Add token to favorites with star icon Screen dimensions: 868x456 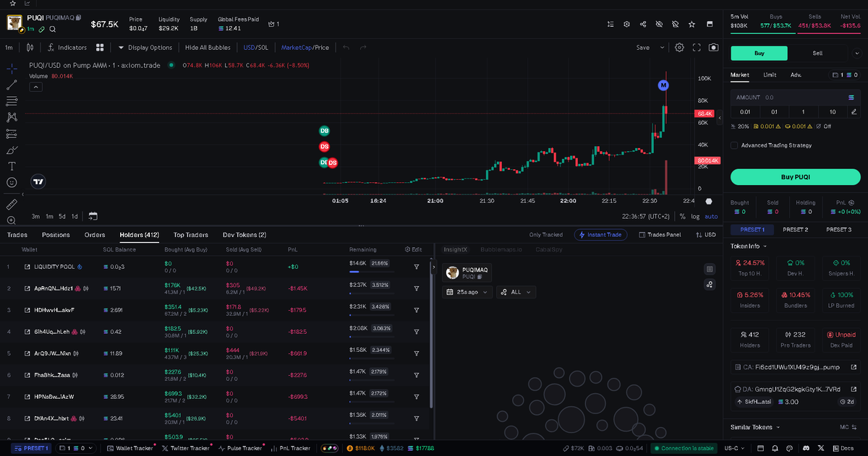(692, 24)
